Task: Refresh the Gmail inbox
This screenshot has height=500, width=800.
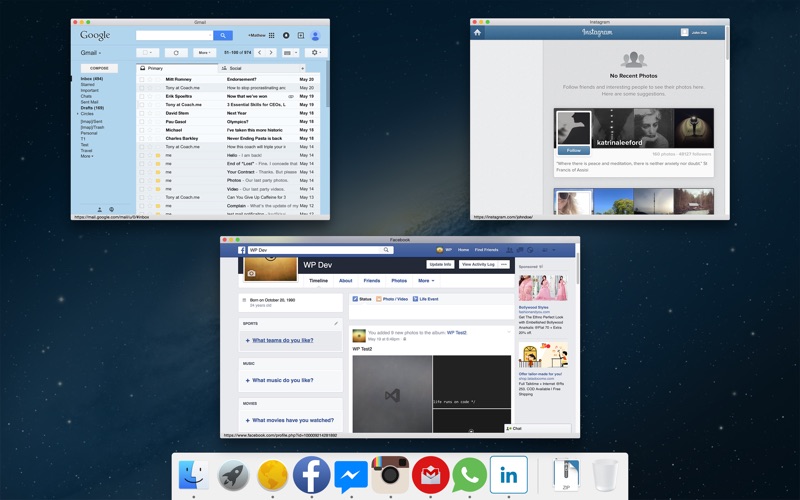Action: click(176, 53)
